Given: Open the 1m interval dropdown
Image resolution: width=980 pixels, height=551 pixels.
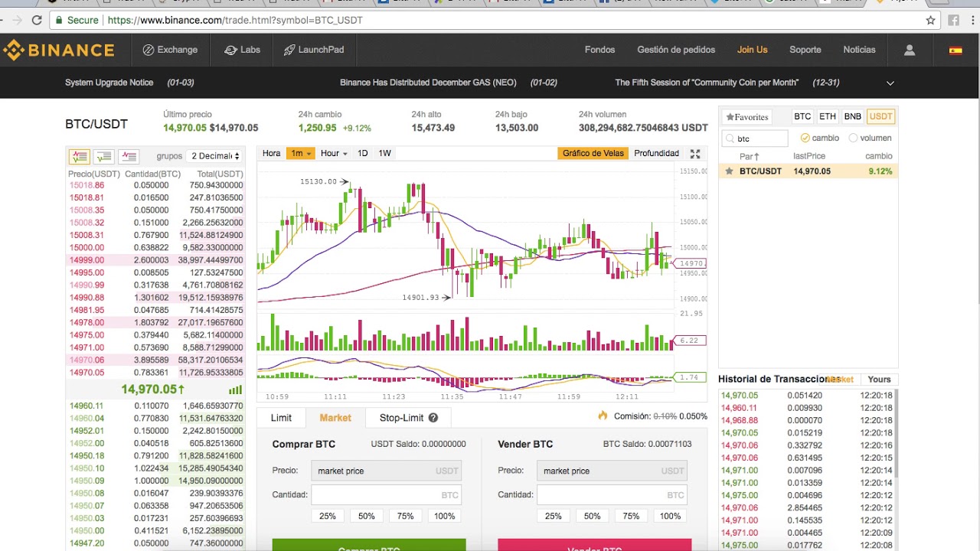Looking at the screenshot, I should (x=299, y=153).
